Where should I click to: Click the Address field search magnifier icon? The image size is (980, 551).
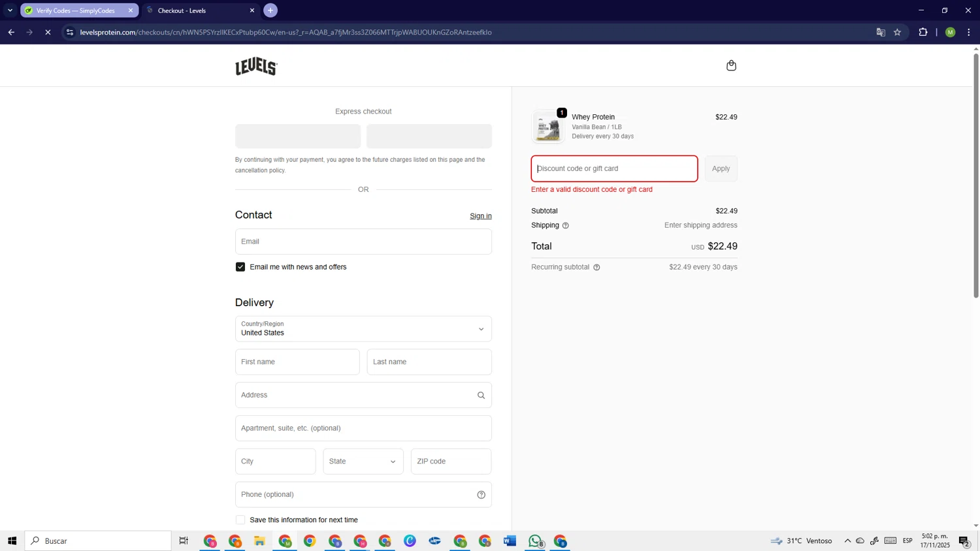click(x=481, y=395)
